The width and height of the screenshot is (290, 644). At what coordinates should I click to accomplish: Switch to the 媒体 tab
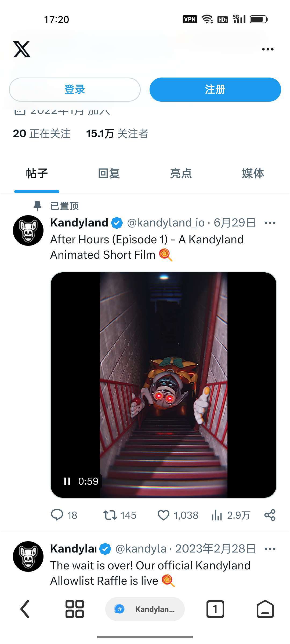click(253, 173)
